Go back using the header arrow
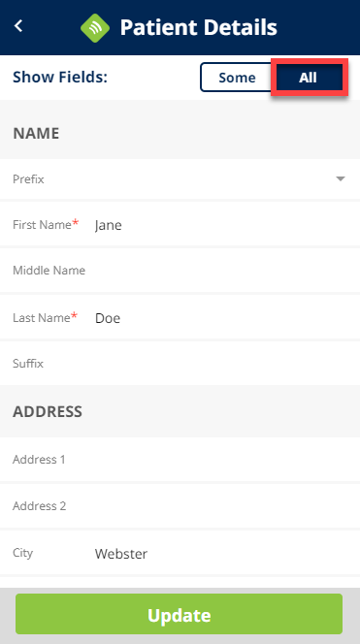 18,26
